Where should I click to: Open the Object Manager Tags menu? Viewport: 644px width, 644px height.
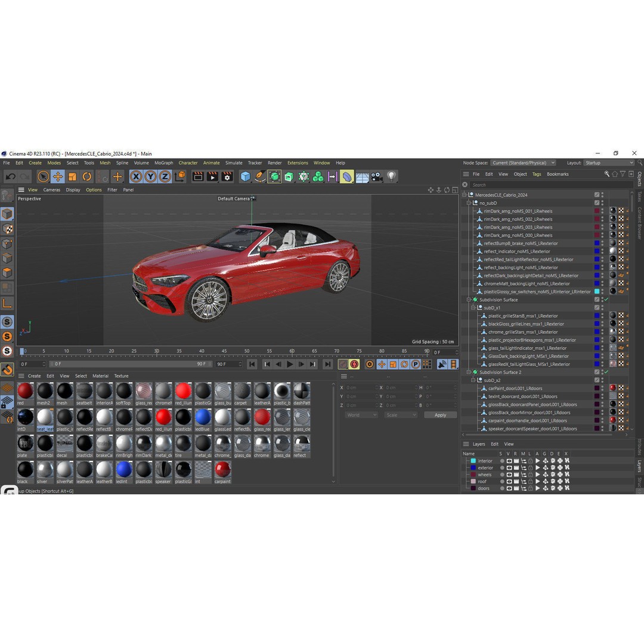coord(537,174)
